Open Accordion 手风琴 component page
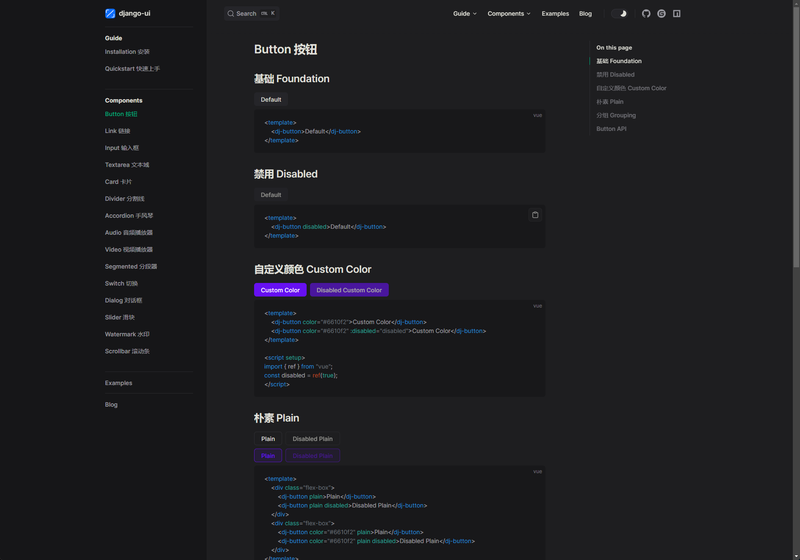The width and height of the screenshot is (800, 560). pyautogui.click(x=129, y=216)
